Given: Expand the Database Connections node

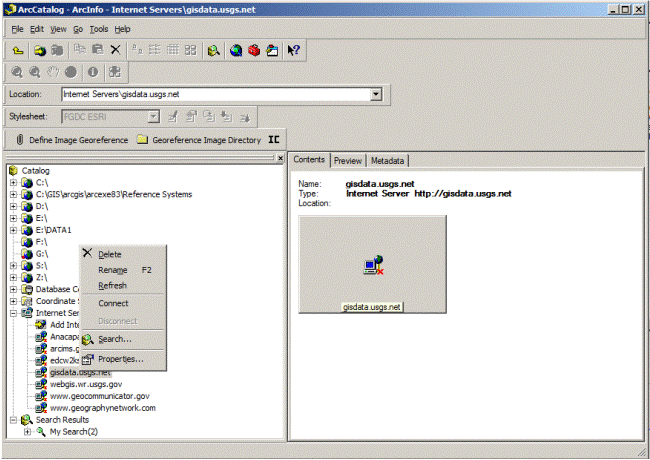Looking at the screenshot, I should point(13,289).
